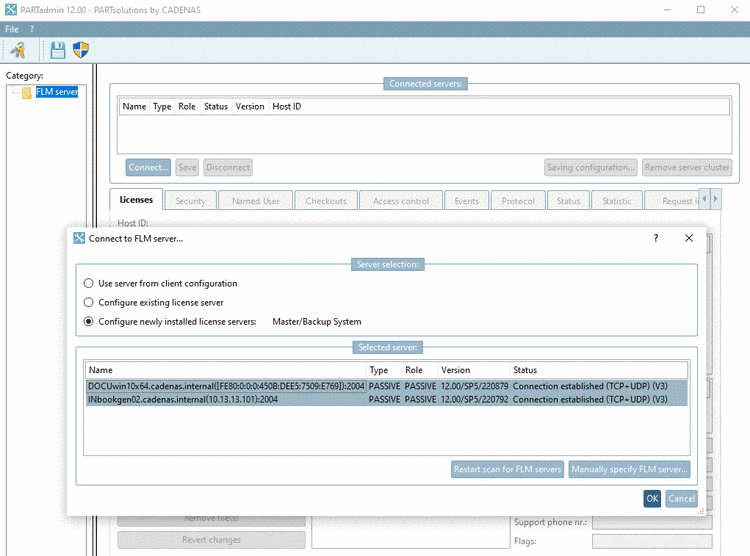This screenshot has width=750, height=556.
Task: Click the dialog's ? help button
Action: pyautogui.click(x=656, y=238)
